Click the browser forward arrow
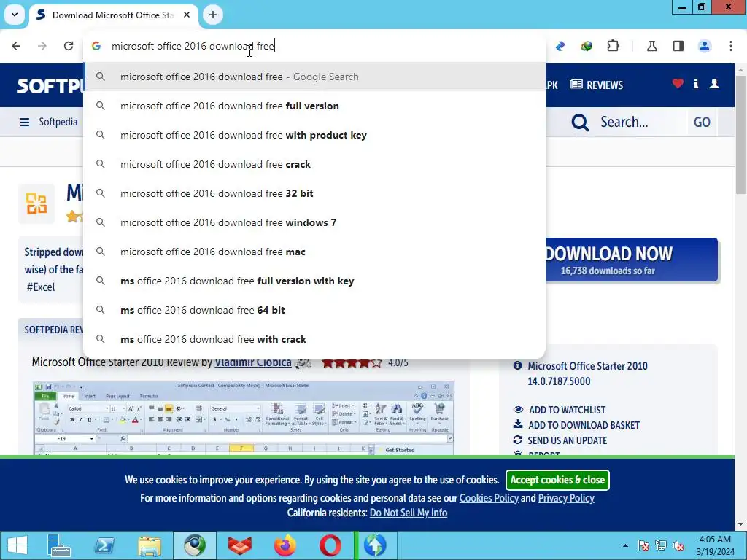This screenshot has width=747, height=560. point(42,46)
